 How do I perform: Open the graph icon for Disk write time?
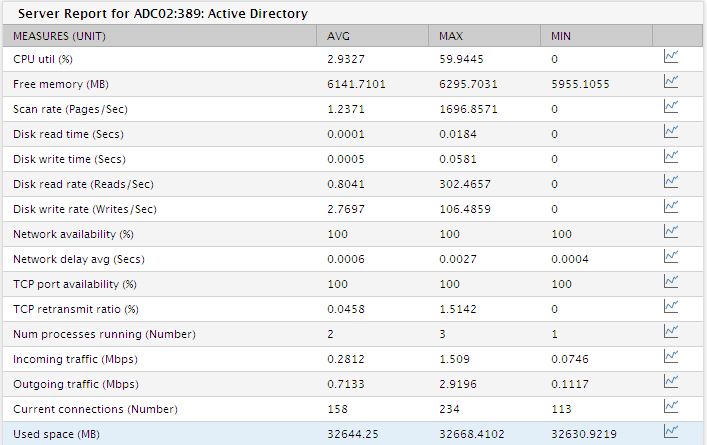[x=671, y=157]
